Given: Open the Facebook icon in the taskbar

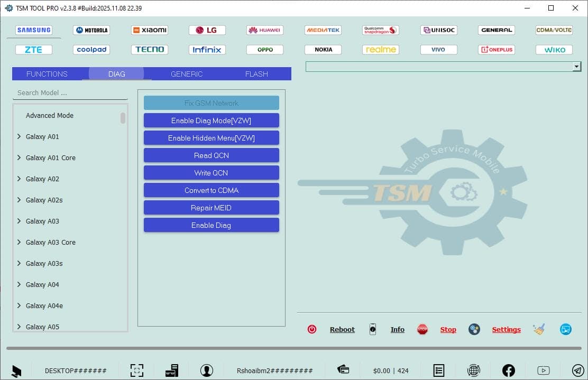Looking at the screenshot, I should click(x=508, y=370).
